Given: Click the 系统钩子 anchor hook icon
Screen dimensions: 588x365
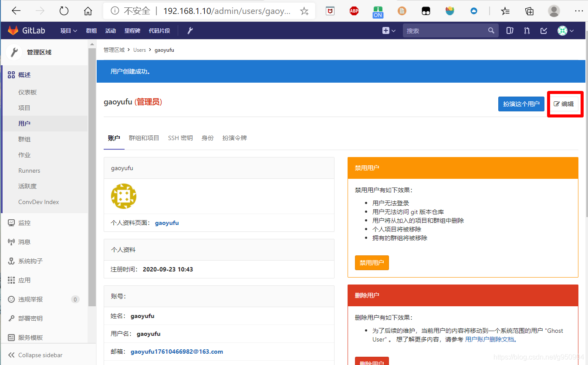Looking at the screenshot, I should [x=12, y=261].
